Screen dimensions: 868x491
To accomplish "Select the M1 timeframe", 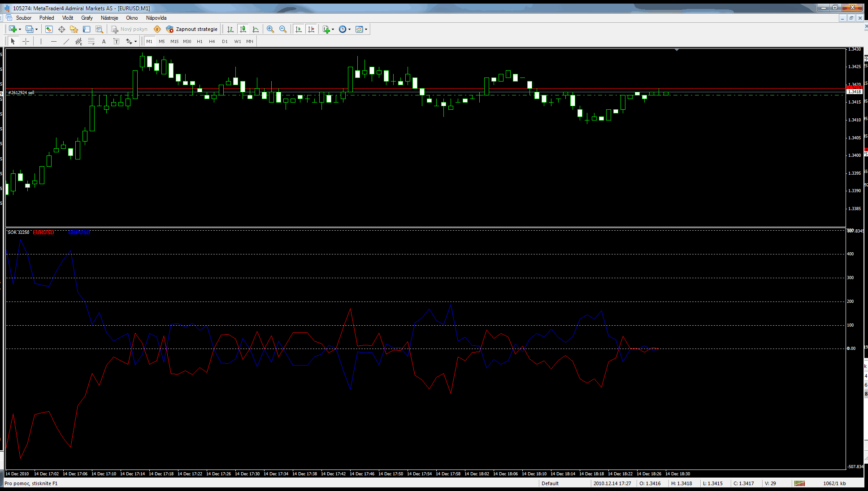I will coord(149,41).
